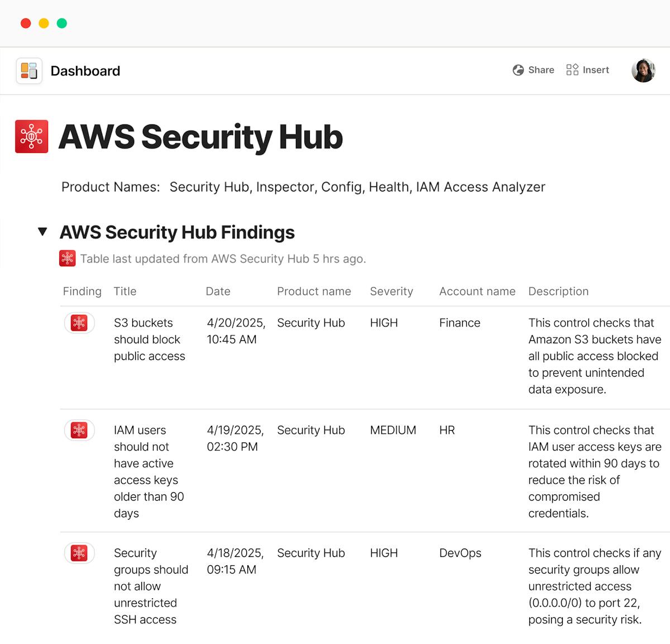Click the large AWS Security Hub logo

pyautogui.click(x=31, y=136)
